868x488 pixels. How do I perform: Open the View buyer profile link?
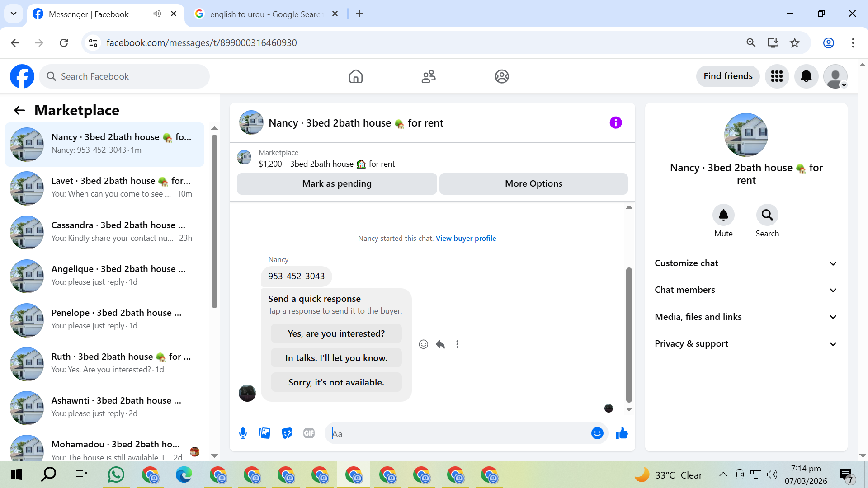tap(466, 239)
